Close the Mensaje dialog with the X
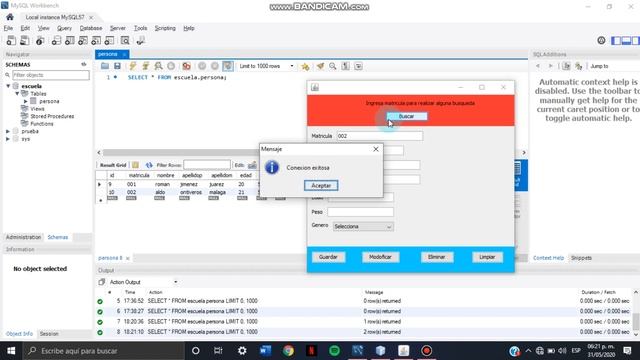This screenshot has height=360, width=640. click(x=376, y=149)
